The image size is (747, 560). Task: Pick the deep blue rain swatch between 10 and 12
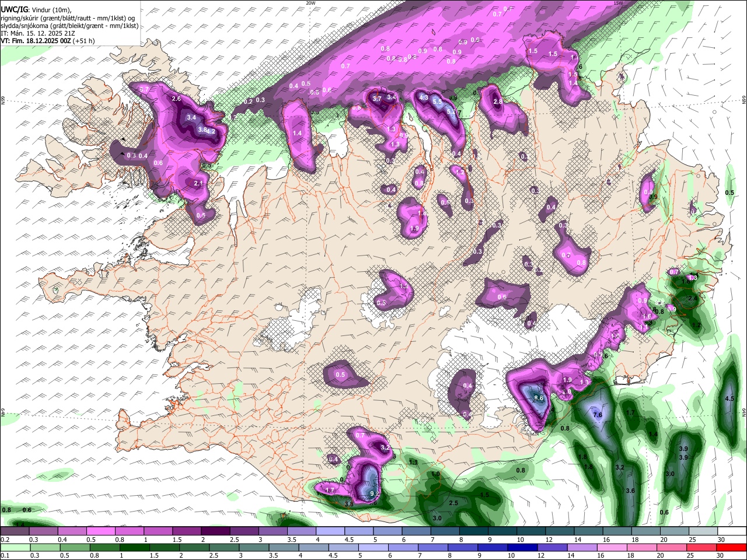pos(521,547)
